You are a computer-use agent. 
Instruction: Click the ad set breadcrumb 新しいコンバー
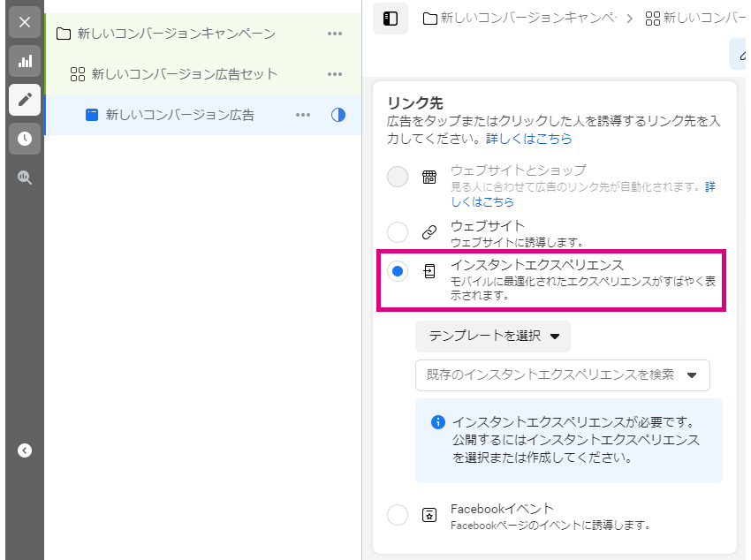(x=695, y=19)
